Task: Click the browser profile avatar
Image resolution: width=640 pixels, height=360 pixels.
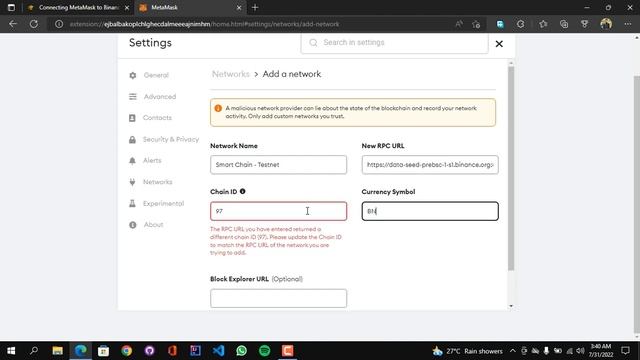Action: coord(606,24)
